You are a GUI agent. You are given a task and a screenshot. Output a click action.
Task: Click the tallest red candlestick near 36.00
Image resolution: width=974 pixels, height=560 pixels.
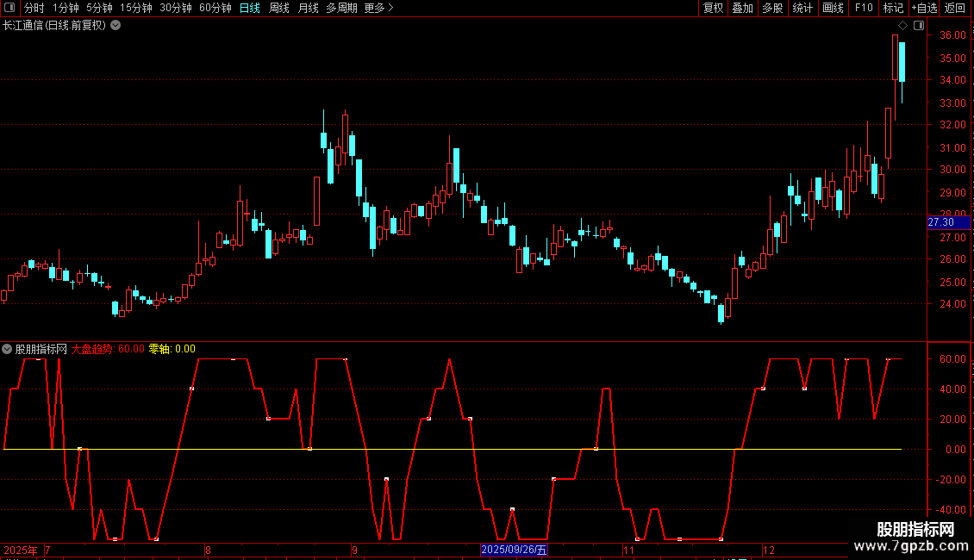click(x=895, y=57)
